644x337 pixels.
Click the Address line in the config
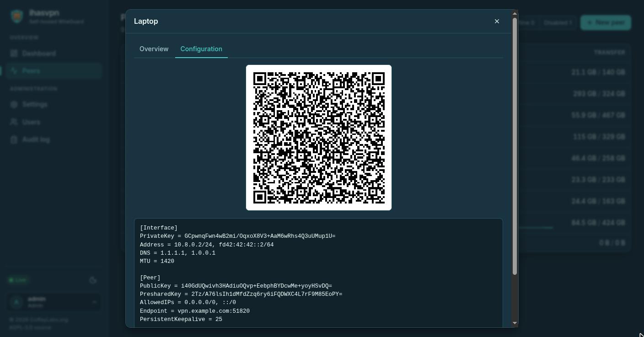click(x=207, y=245)
